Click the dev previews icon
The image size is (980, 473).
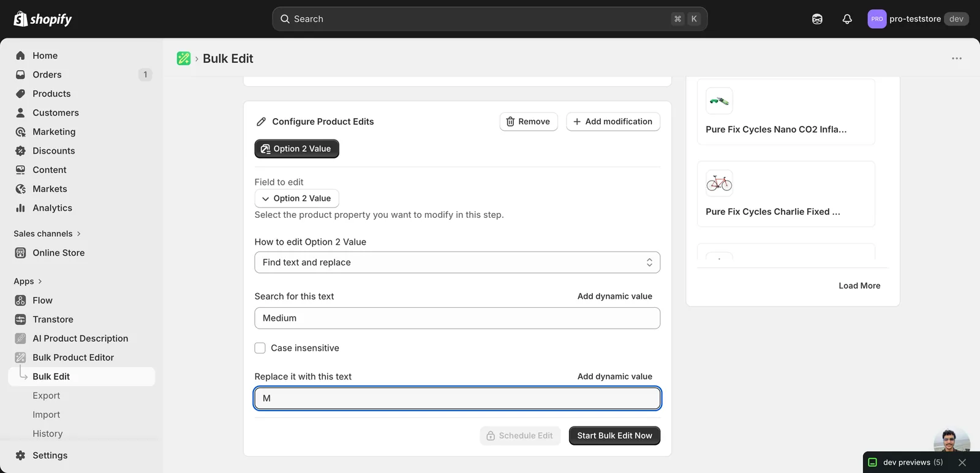coord(873,463)
